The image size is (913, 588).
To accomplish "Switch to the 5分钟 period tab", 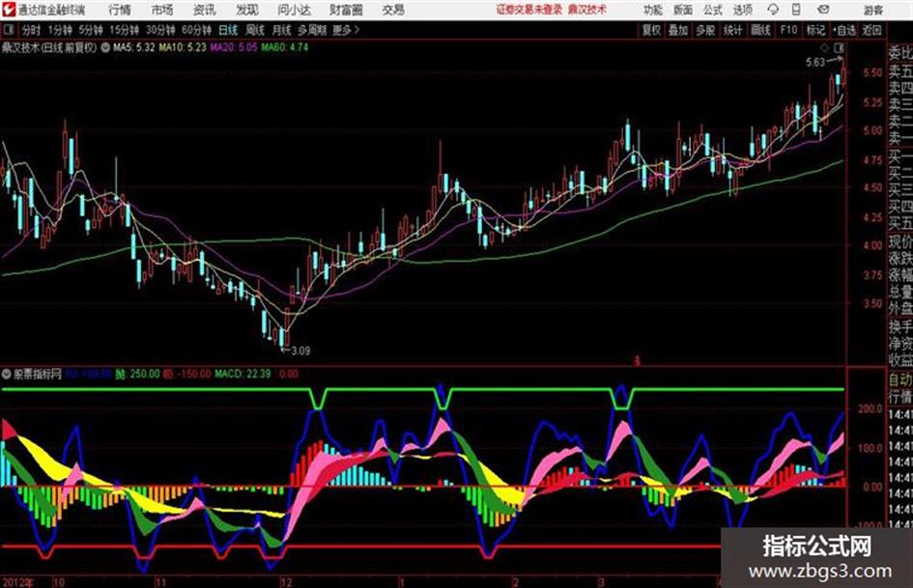I will click(90, 30).
